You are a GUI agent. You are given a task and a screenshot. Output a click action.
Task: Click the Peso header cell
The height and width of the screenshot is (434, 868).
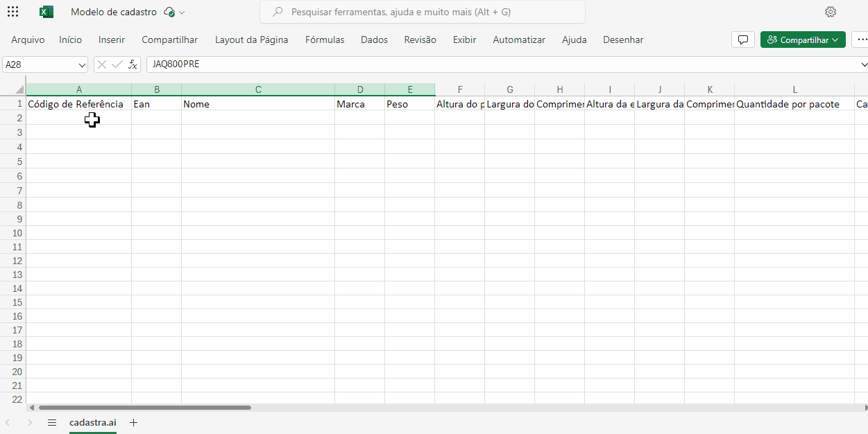click(410, 104)
